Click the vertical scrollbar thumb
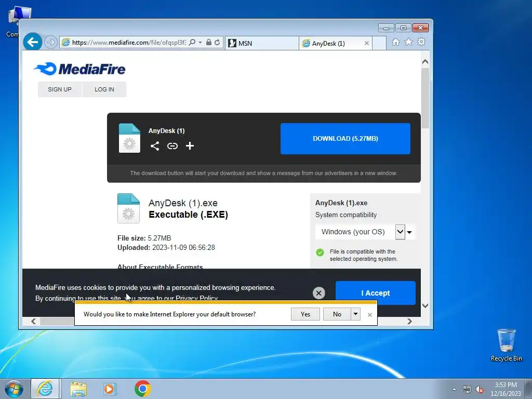 point(425,98)
